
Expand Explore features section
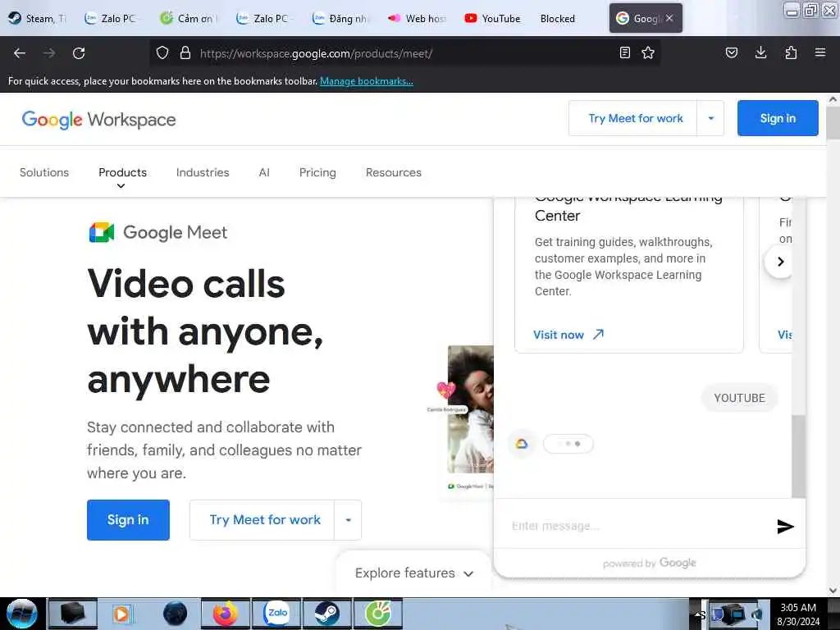pyautogui.click(x=414, y=573)
